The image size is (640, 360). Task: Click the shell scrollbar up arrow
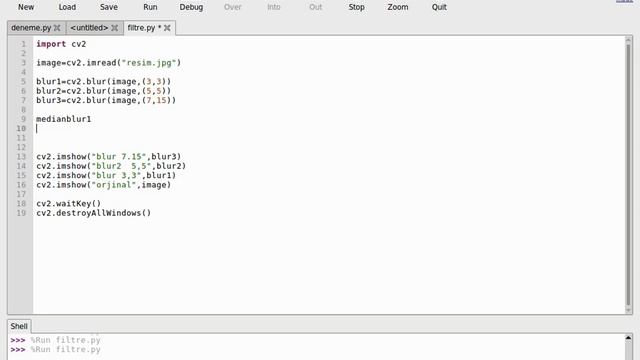point(628,338)
